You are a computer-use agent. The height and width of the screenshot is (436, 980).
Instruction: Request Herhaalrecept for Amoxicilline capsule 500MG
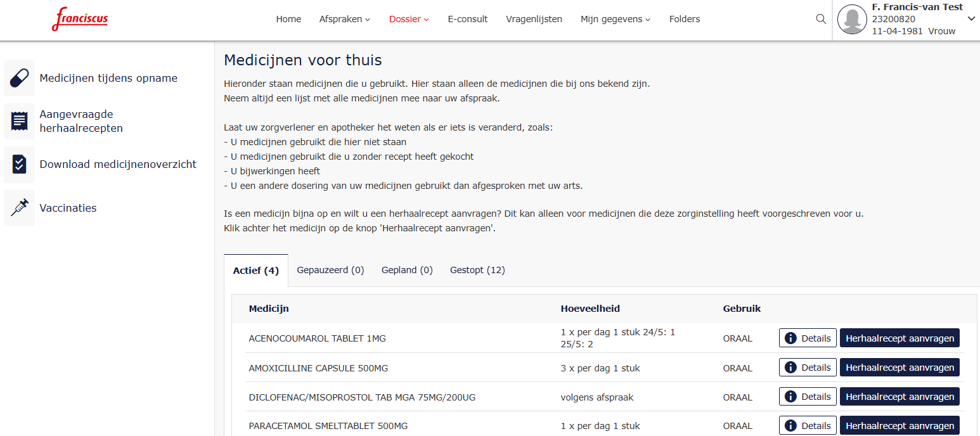(x=899, y=368)
